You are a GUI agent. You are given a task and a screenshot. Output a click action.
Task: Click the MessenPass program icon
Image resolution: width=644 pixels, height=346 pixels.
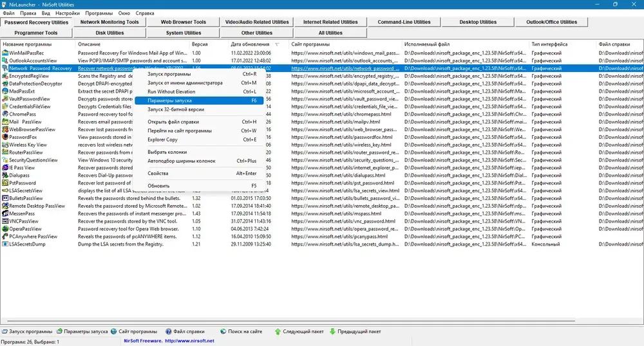click(5, 214)
